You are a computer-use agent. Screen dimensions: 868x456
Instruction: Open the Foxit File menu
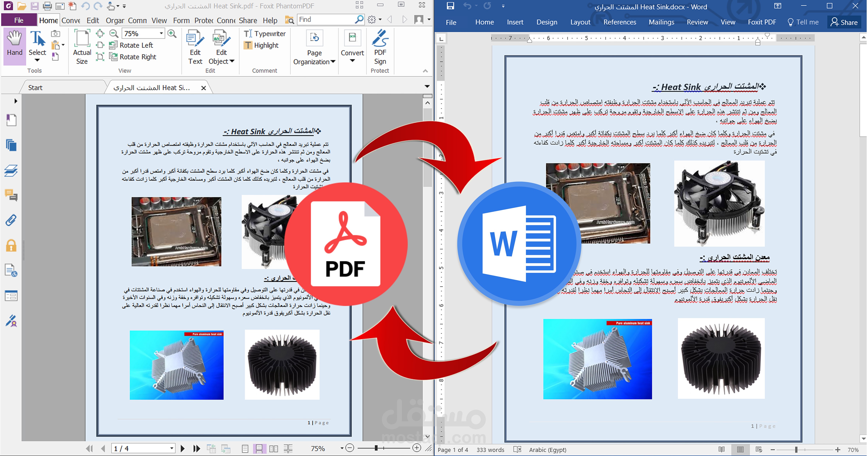point(19,20)
